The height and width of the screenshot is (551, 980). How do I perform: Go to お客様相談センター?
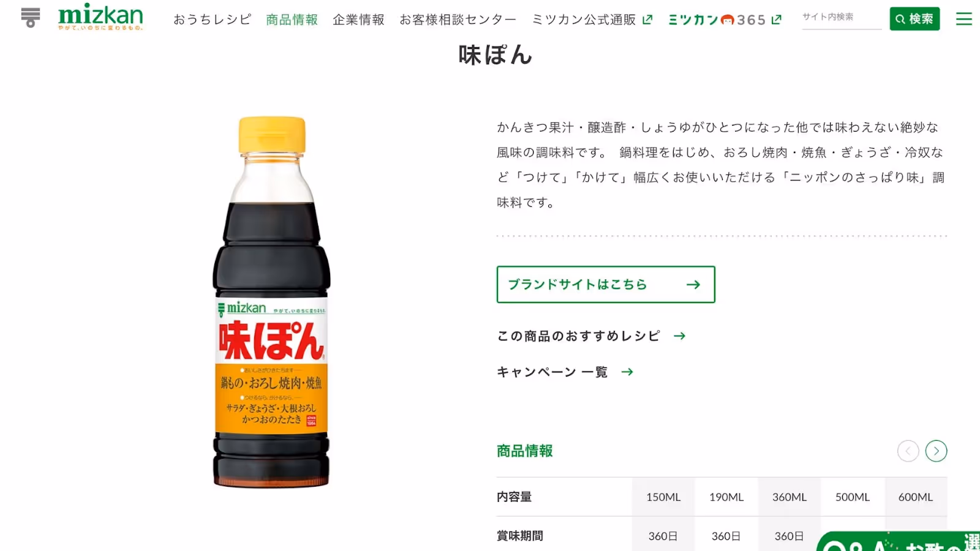[458, 20]
